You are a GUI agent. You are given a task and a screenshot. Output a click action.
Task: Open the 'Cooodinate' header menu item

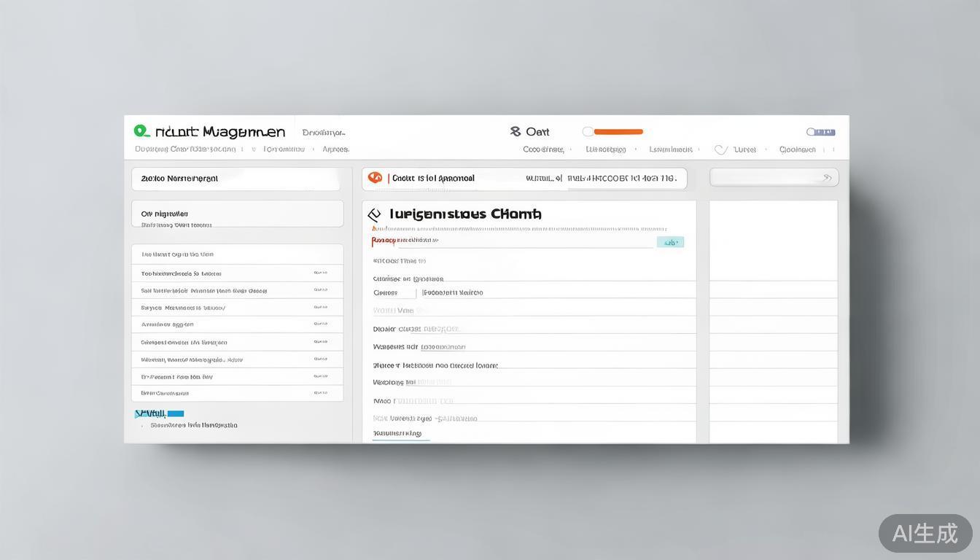coord(543,149)
